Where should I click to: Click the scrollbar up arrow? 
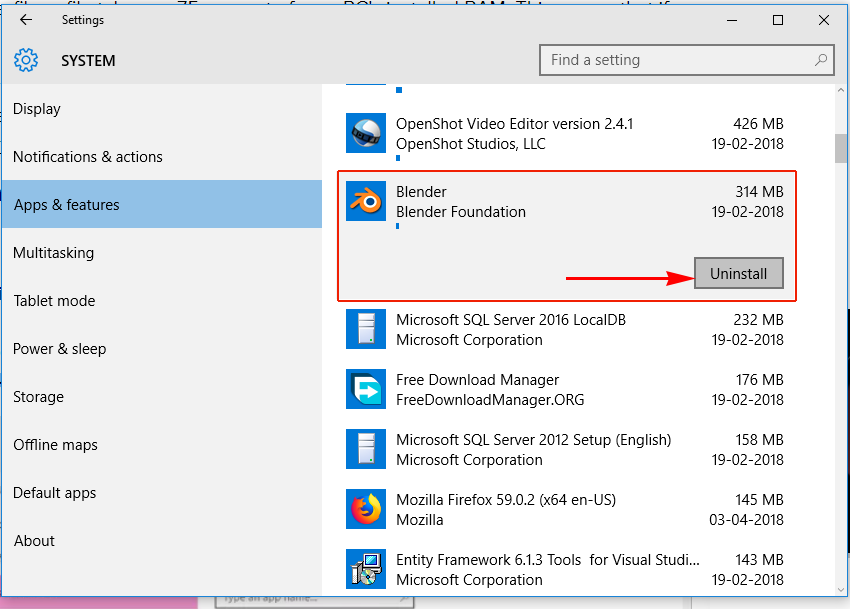coord(840,90)
